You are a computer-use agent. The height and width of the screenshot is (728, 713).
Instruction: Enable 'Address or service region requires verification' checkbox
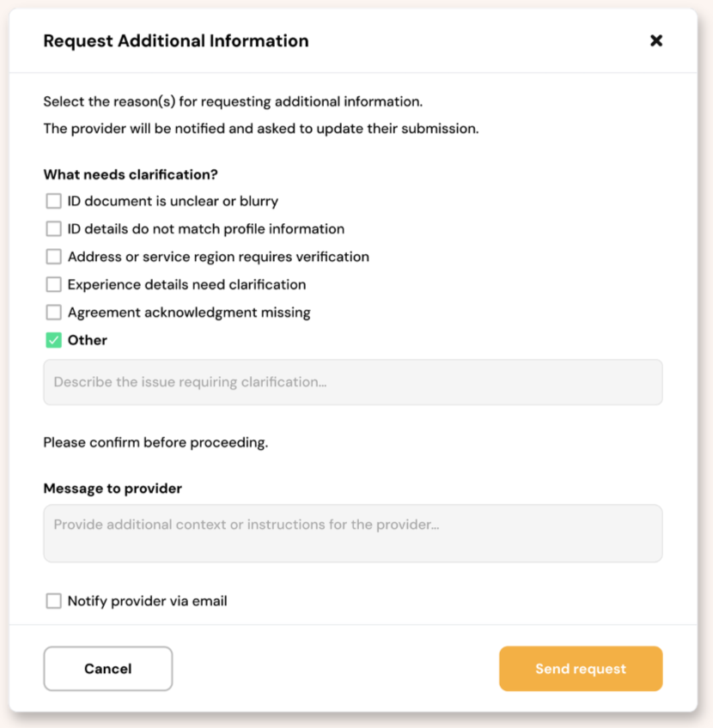54,257
